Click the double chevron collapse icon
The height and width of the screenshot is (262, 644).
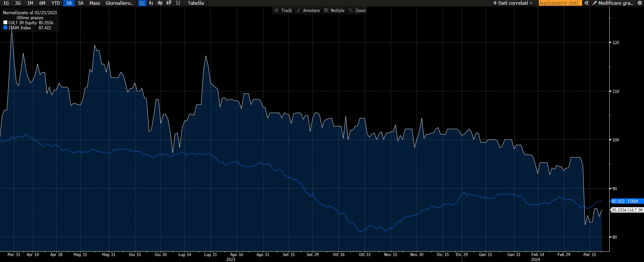point(586,3)
